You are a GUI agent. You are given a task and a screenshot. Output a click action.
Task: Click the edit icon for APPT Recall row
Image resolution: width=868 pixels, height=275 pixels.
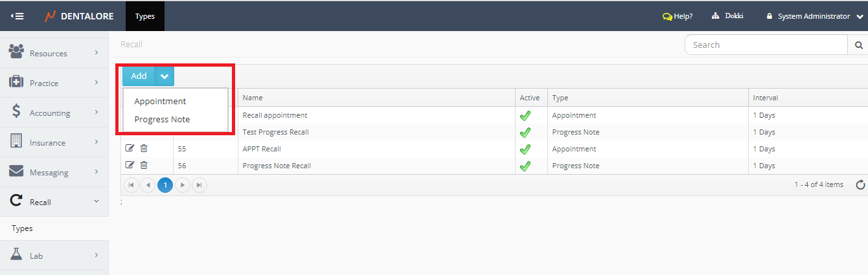[x=130, y=149]
